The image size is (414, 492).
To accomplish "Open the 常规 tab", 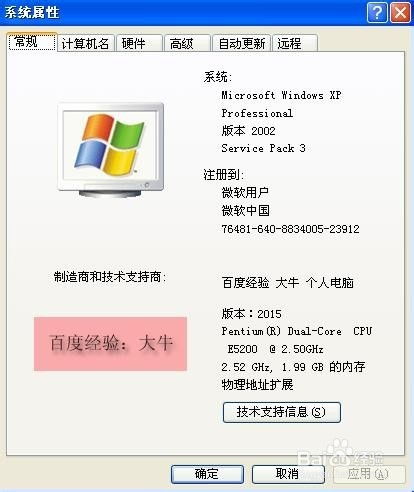I will click(x=32, y=42).
